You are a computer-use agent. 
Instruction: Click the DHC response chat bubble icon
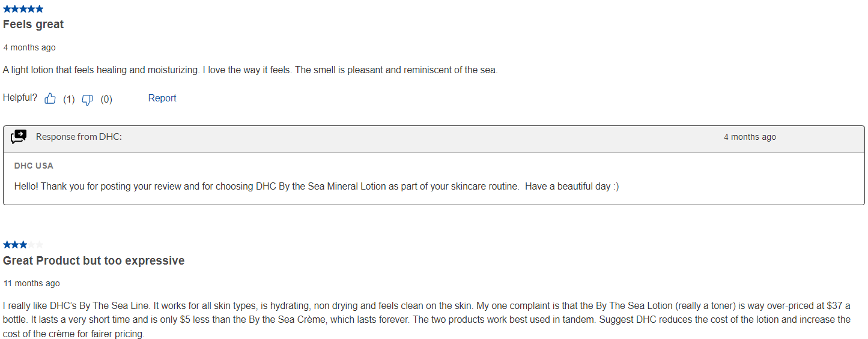(19, 137)
